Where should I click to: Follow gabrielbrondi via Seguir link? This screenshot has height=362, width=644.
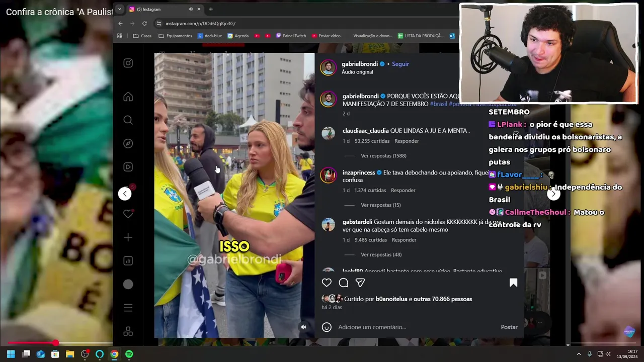400,64
